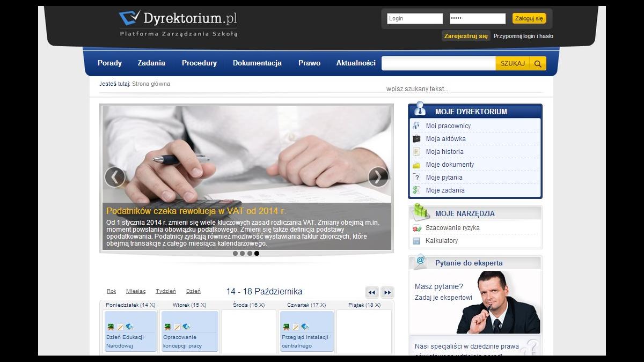Screen dimensions: 644x362
Task: Switch calendar to Miesiąc view
Action: point(136,291)
